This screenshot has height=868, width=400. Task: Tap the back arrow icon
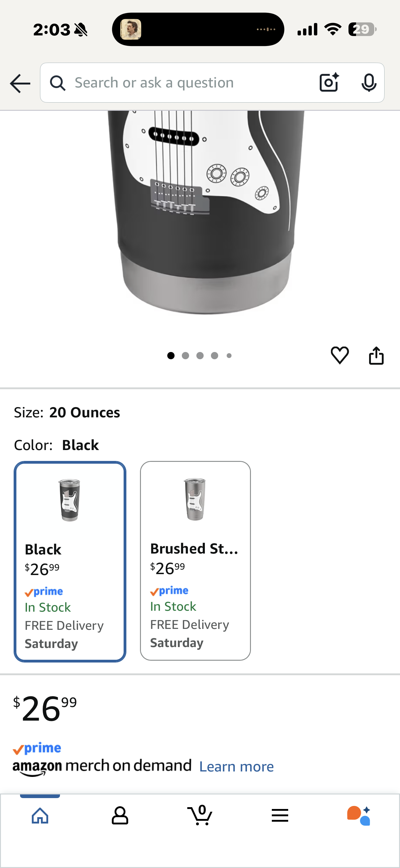pyautogui.click(x=20, y=83)
